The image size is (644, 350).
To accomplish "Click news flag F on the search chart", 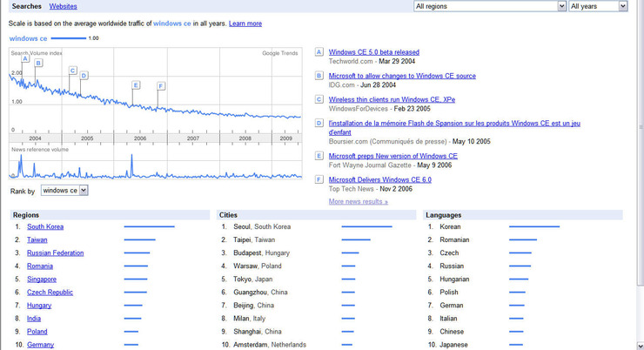I will pyautogui.click(x=161, y=86).
